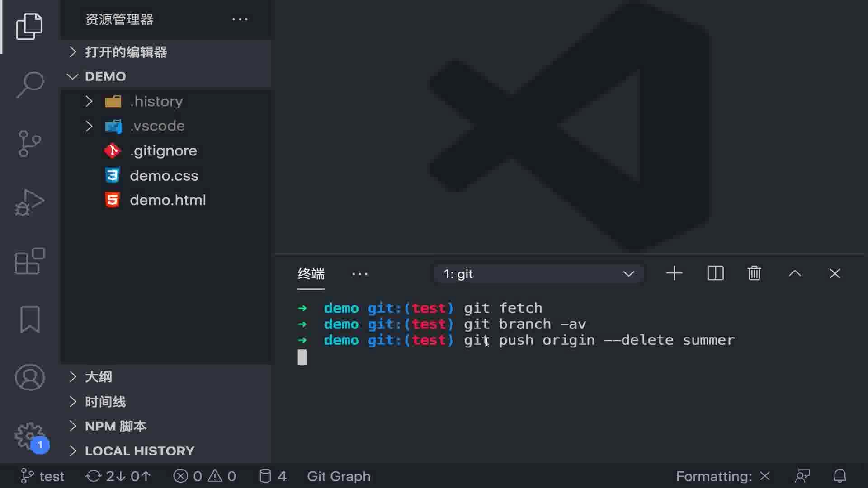Open demo.html file in explorer

pos(168,200)
